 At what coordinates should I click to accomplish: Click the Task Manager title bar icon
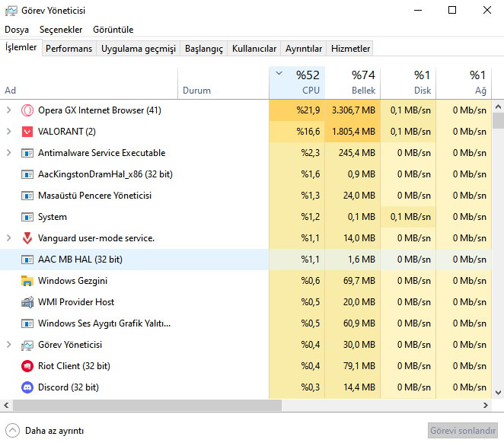[x=11, y=11]
